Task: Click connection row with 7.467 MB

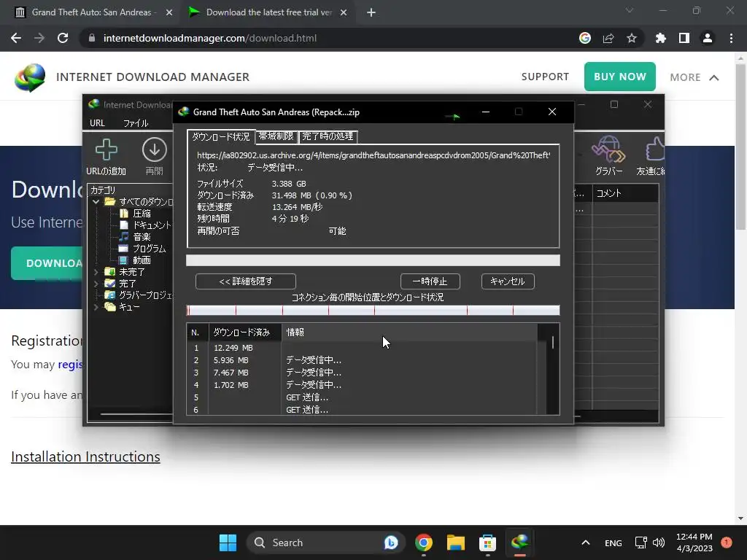Action: (x=362, y=373)
